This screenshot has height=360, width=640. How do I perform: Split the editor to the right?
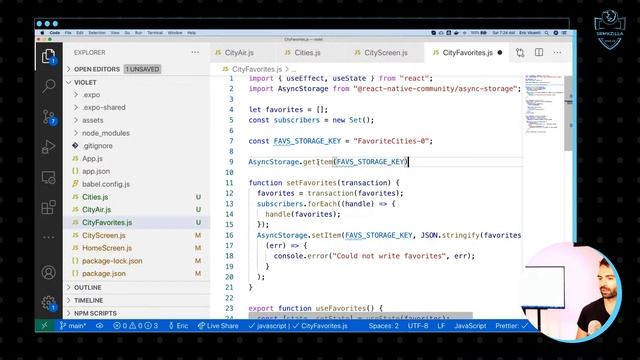tap(539, 52)
